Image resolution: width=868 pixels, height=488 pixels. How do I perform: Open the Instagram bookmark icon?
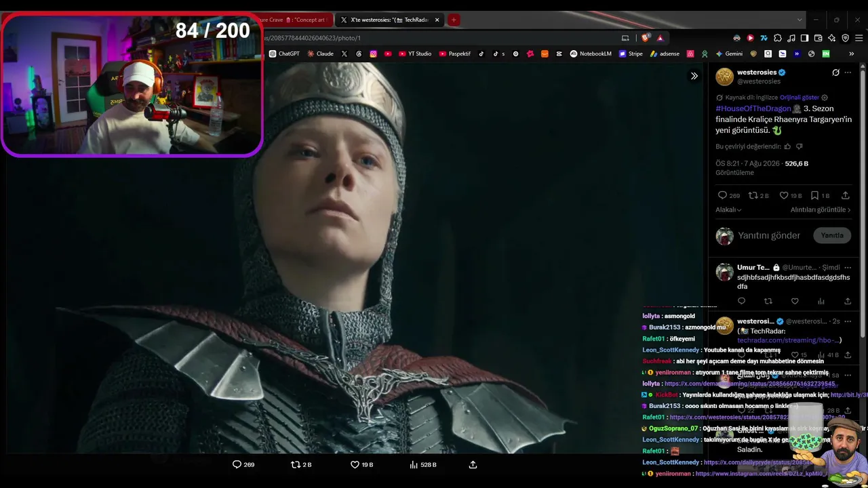click(373, 54)
